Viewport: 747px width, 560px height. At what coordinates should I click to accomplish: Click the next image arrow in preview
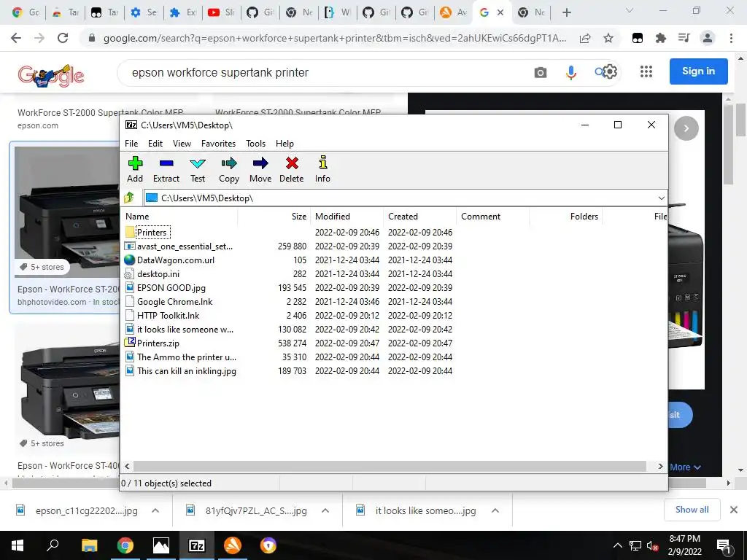tap(686, 128)
